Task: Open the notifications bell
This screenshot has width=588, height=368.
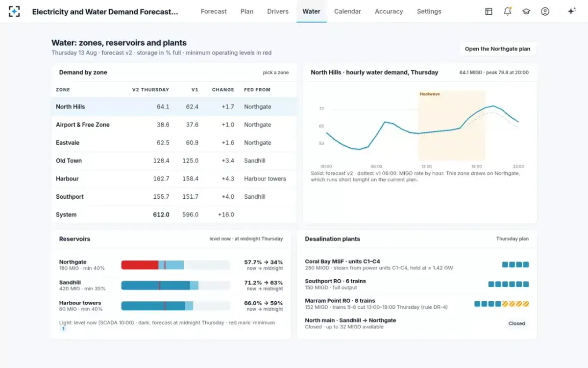Action: click(x=508, y=11)
